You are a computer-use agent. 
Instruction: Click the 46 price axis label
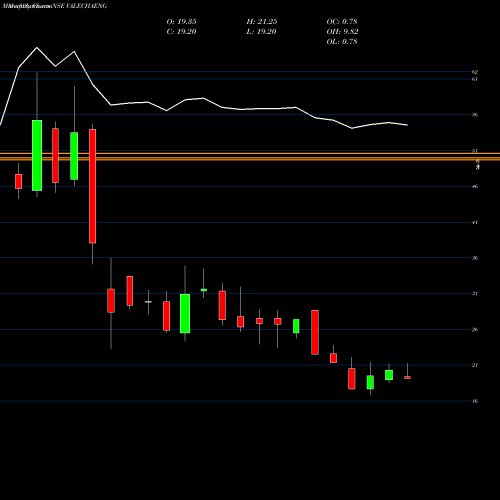475,186
